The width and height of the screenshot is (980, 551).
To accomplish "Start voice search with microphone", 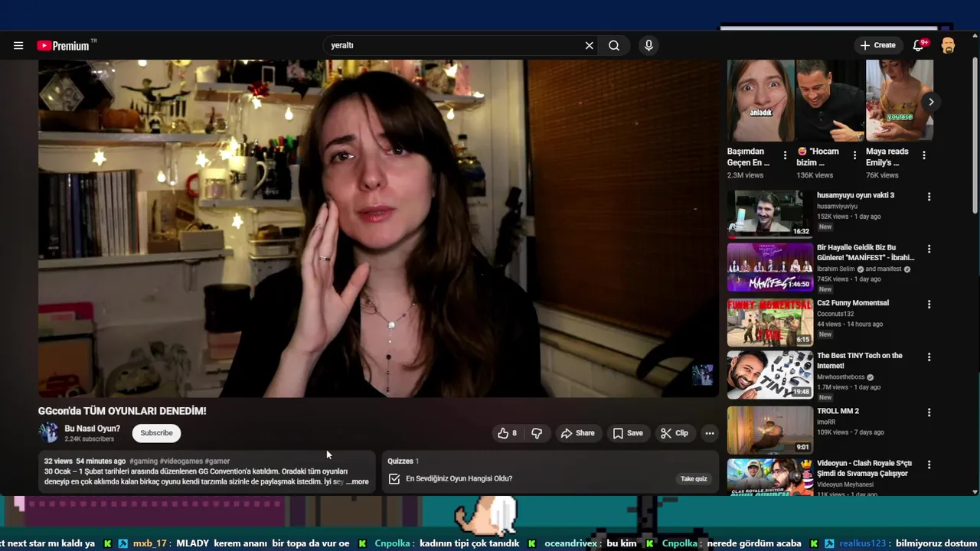I will tap(648, 45).
